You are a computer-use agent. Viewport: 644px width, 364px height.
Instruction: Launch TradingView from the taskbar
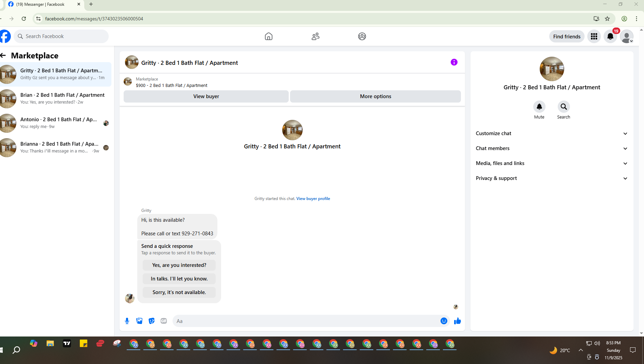67,344
